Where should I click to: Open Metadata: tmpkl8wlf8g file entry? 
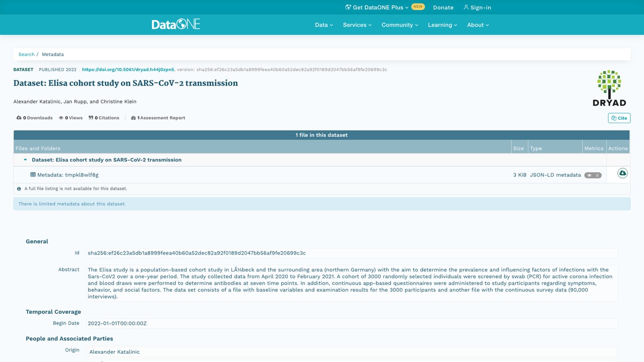click(x=68, y=175)
